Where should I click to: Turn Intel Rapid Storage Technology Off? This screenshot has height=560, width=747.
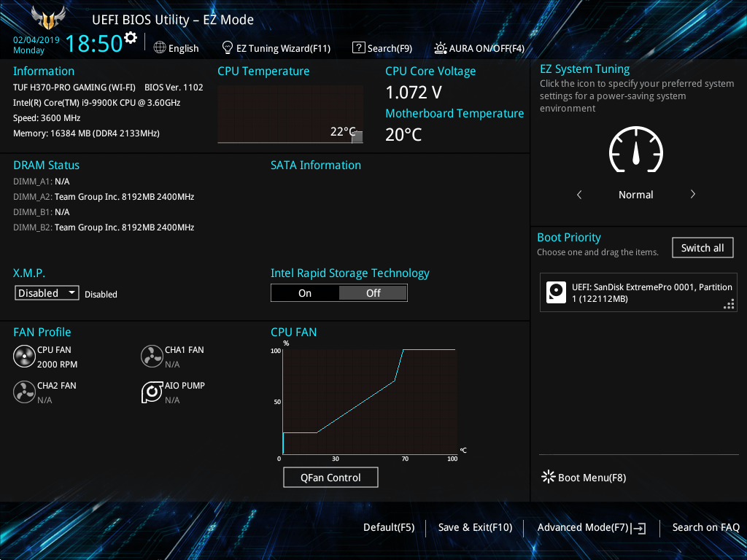(373, 293)
